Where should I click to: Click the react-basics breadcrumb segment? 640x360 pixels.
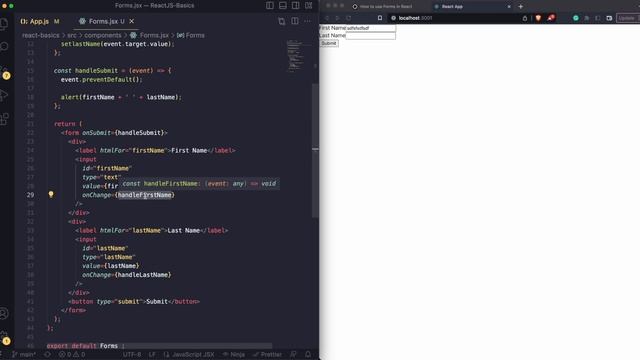click(x=40, y=36)
